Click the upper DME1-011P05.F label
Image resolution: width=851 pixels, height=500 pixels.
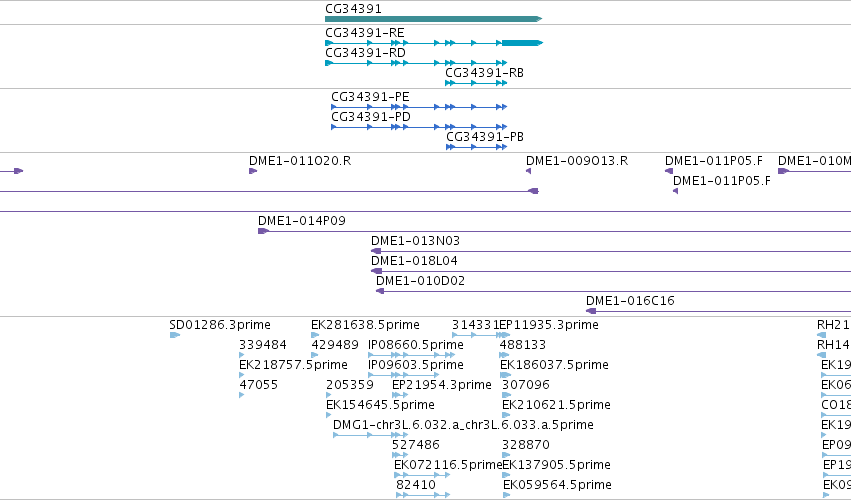pyautogui.click(x=714, y=161)
